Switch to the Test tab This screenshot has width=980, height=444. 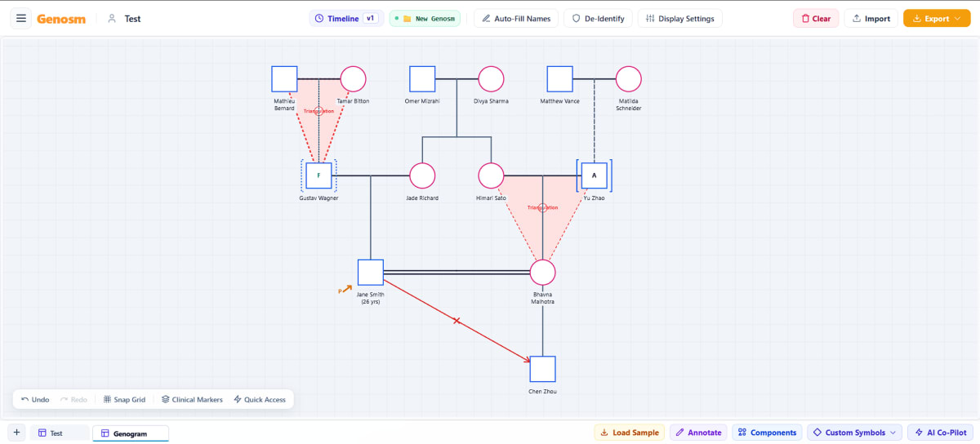[60, 433]
